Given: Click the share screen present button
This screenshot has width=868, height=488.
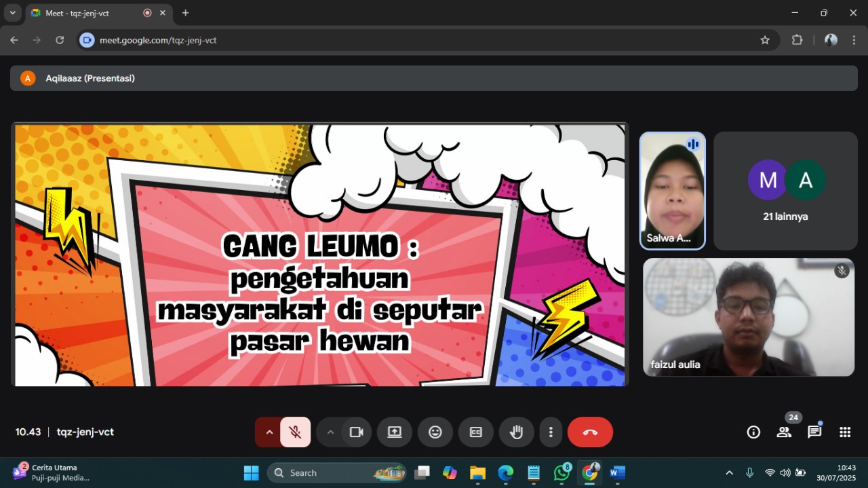Looking at the screenshot, I should (395, 432).
